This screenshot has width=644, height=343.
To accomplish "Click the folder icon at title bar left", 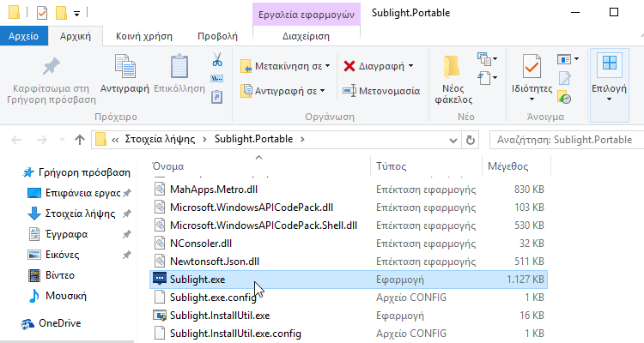I will [x=14, y=12].
